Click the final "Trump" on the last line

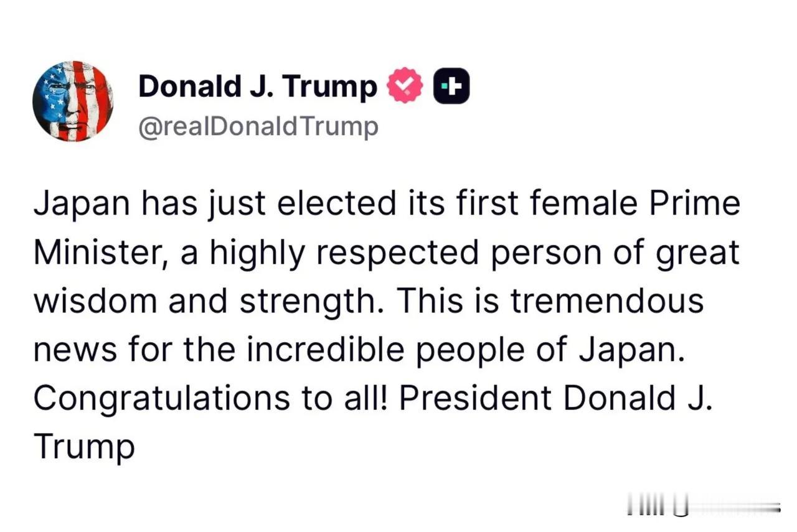84,447
